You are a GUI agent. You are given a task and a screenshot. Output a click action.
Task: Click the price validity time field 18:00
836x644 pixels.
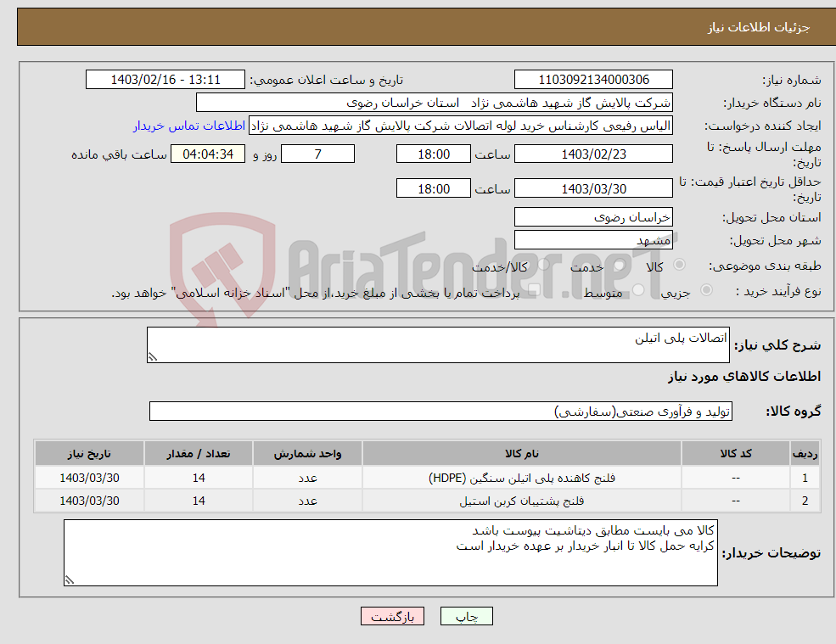pyautogui.click(x=434, y=188)
